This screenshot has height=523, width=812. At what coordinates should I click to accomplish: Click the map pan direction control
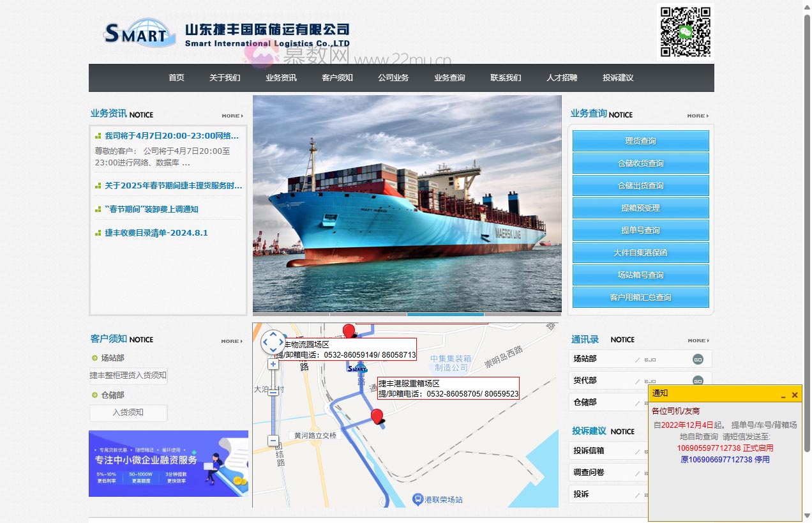[x=273, y=342]
